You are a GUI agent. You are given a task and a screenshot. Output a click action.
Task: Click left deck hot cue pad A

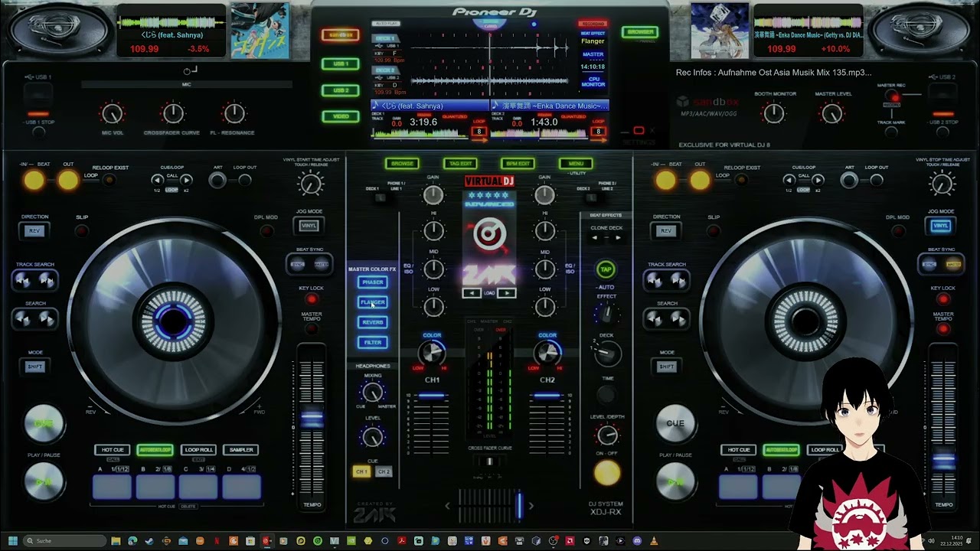tap(113, 487)
